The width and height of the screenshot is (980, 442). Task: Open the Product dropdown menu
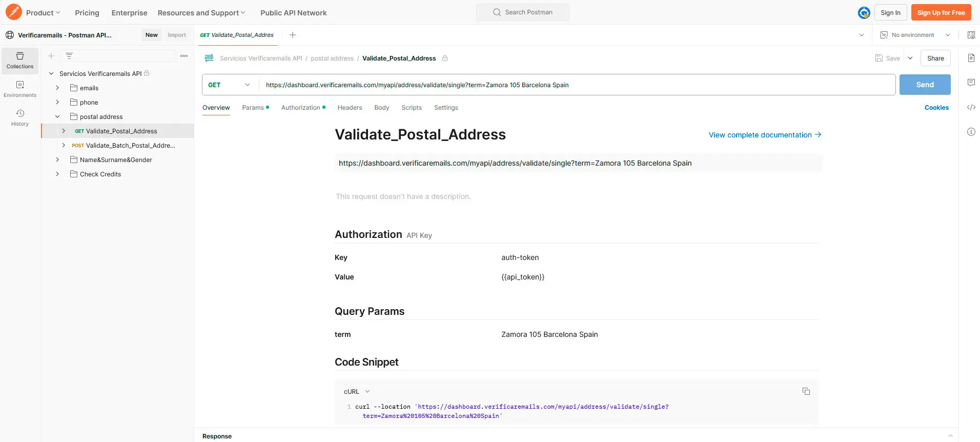pyautogui.click(x=43, y=13)
